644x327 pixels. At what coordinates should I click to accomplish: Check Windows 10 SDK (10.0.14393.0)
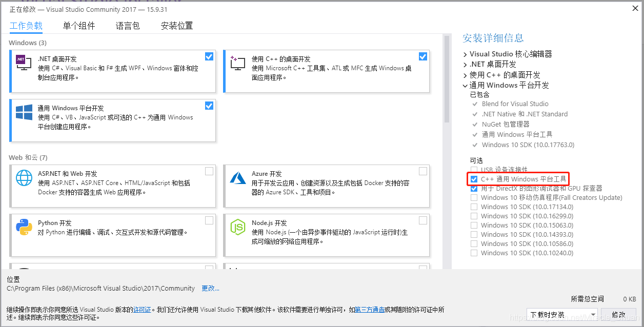pyautogui.click(x=474, y=235)
